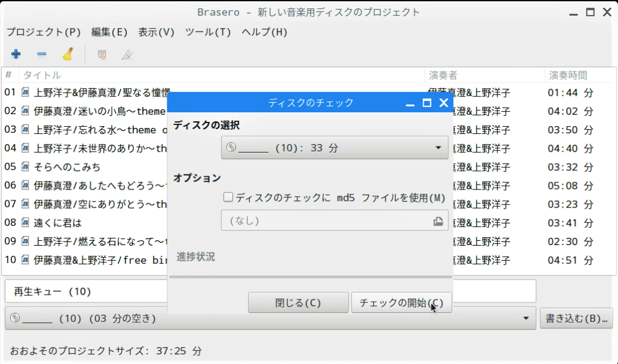618x364 pixels.
Task: Select track そらへのこみち
Action: point(67,167)
